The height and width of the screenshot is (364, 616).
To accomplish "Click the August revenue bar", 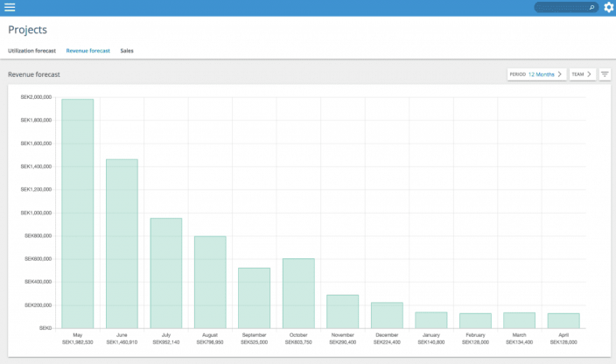I will click(210, 282).
